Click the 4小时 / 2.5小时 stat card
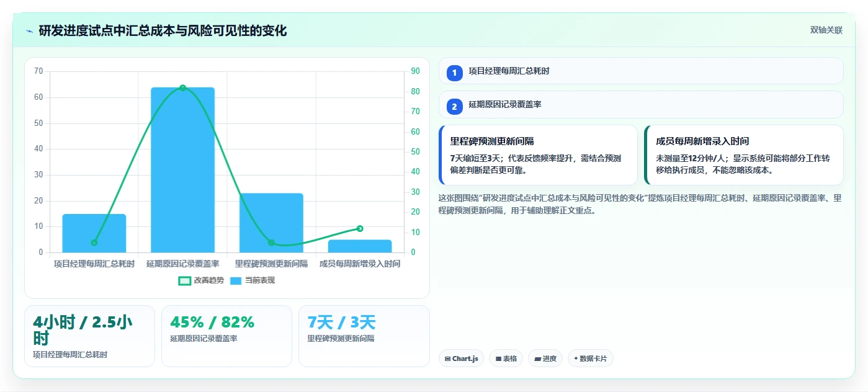 89,336
